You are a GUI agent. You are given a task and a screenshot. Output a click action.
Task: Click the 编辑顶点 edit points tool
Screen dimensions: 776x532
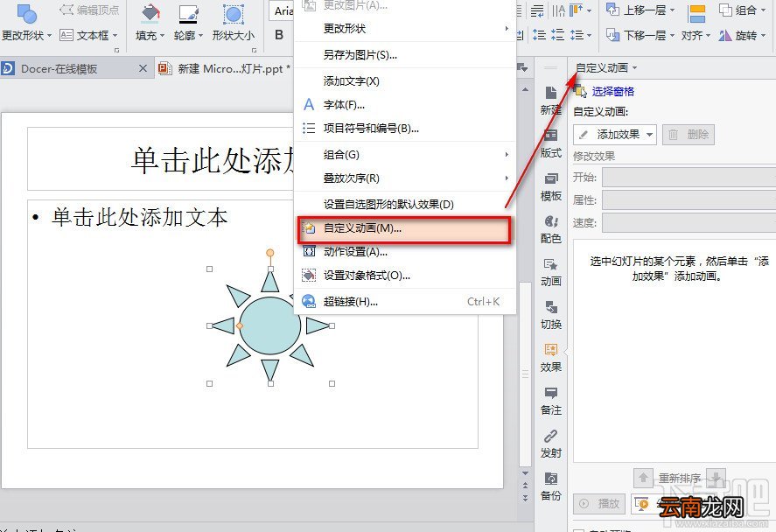[x=89, y=10]
